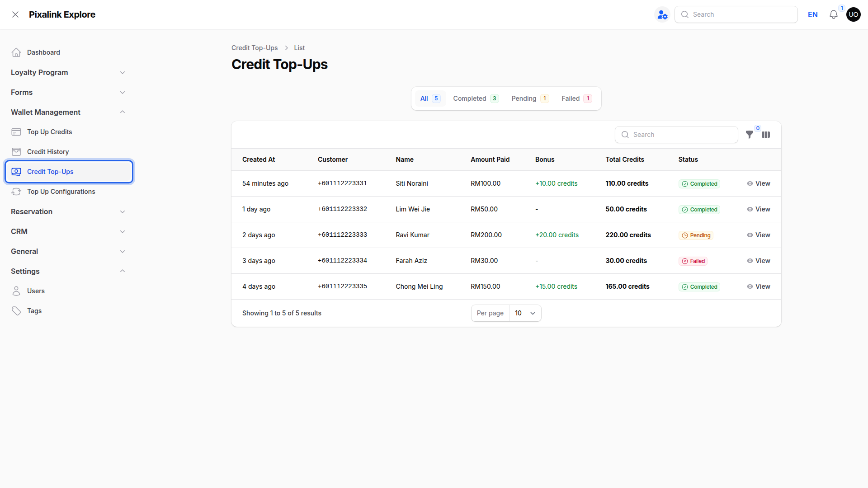View Chong Mei Ling's top-up record
Screen dimensions: 868x488
[759, 286]
